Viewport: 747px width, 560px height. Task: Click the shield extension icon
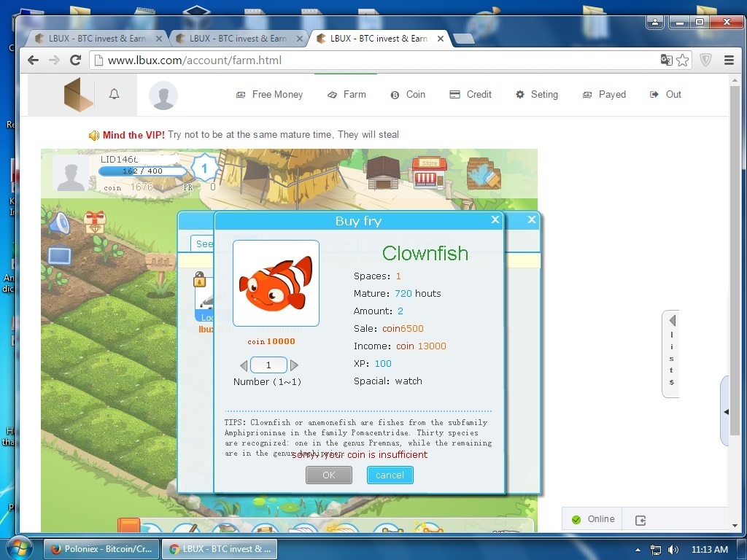(x=705, y=60)
